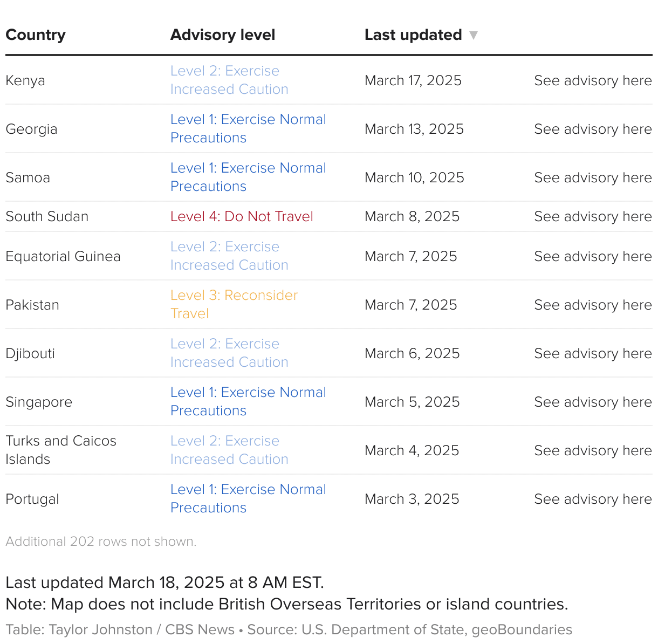Click the British Overseas Territories note line
Viewport: 658px width, 644px height.
pos(287,604)
